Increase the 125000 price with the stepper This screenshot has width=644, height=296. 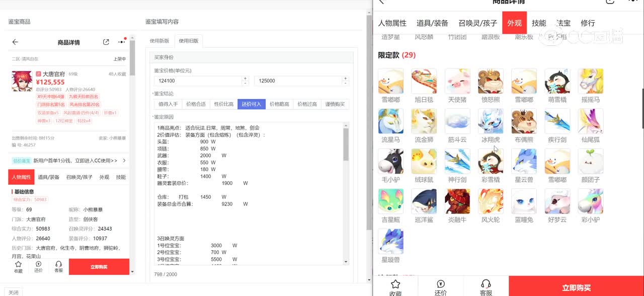[x=346, y=79]
